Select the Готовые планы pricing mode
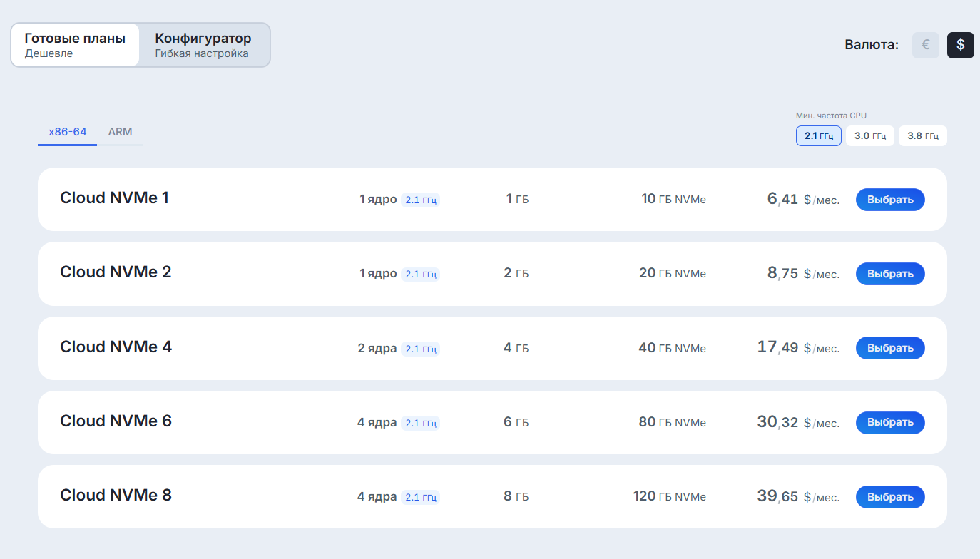 pos(75,45)
